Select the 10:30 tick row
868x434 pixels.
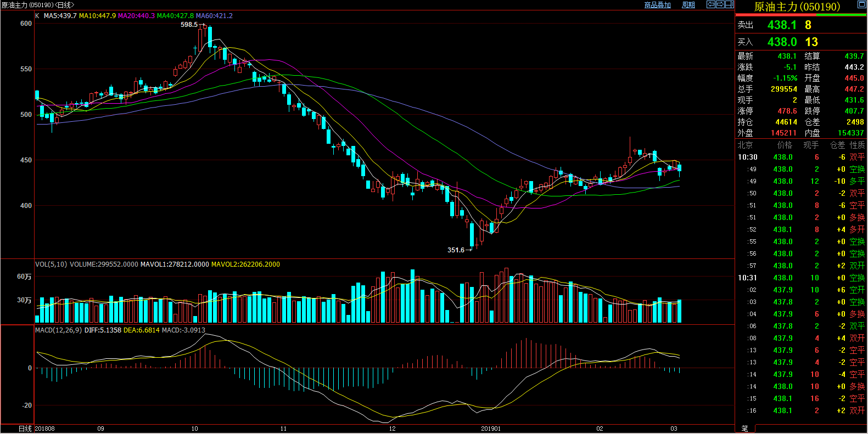coord(801,157)
